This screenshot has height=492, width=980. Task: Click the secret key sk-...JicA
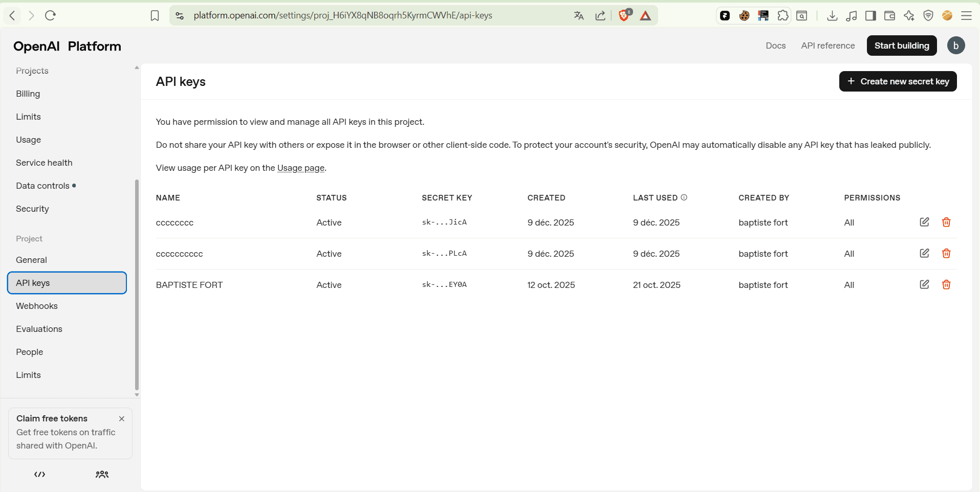[444, 222]
